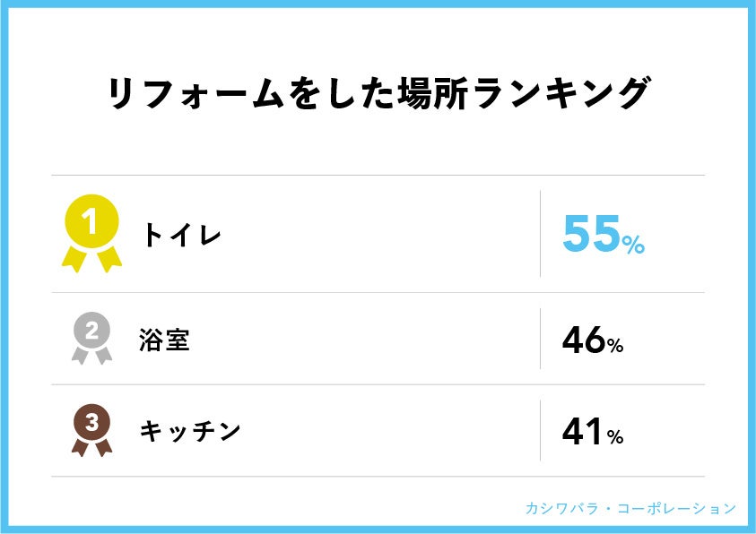Click vertical divider in the トイレ row
Image resolution: width=756 pixels, height=534 pixels.
[540, 233]
